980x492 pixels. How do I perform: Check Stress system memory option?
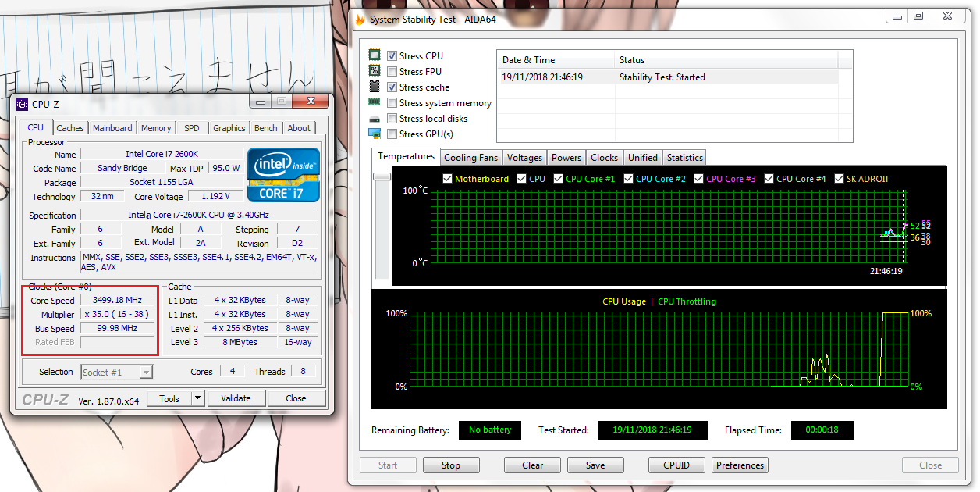click(x=392, y=103)
